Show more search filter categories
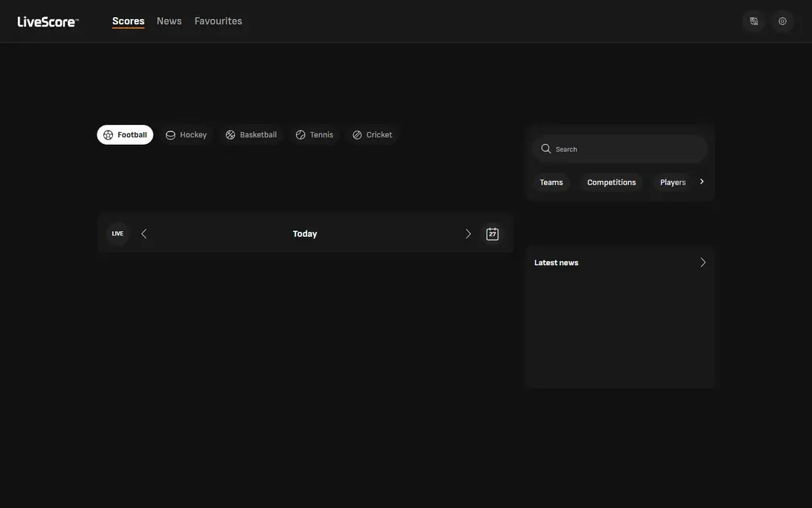This screenshot has height=508, width=812. [702, 182]
